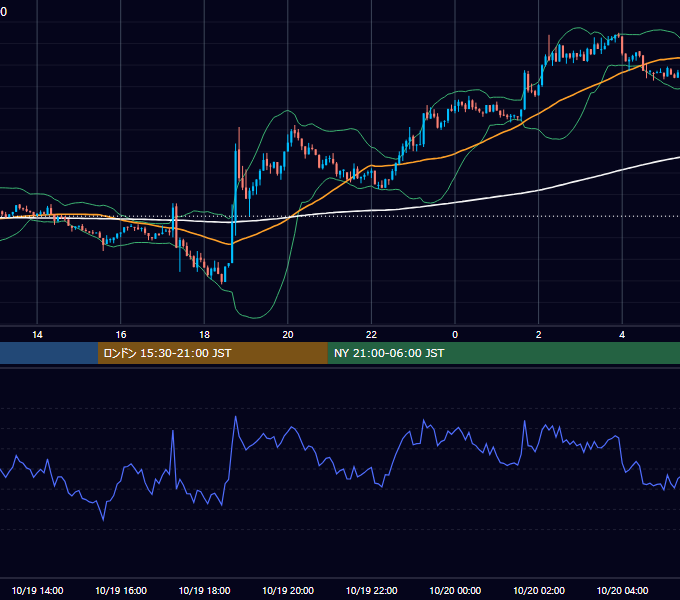
Task: Click the 22 hour label on time axis
Action: [371, 335]
